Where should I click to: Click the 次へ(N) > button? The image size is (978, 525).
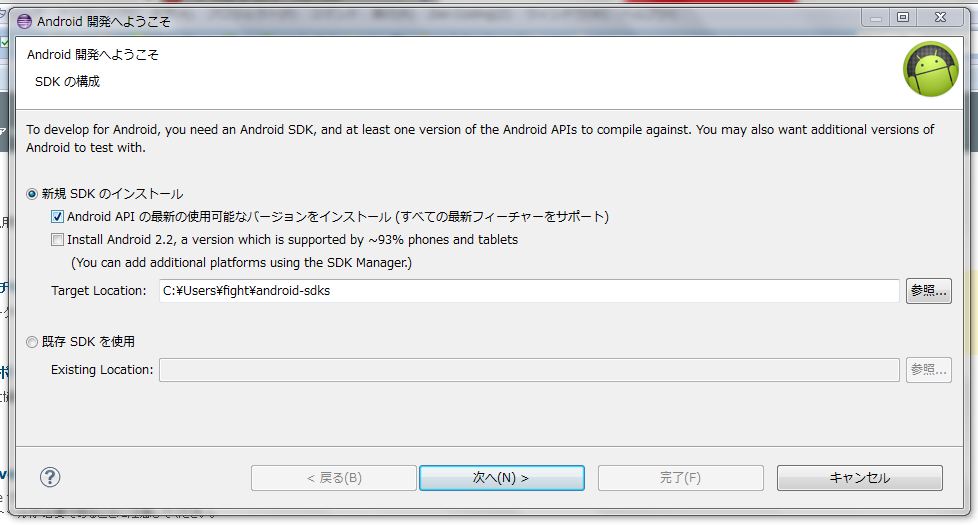click(x=501, y=478)
